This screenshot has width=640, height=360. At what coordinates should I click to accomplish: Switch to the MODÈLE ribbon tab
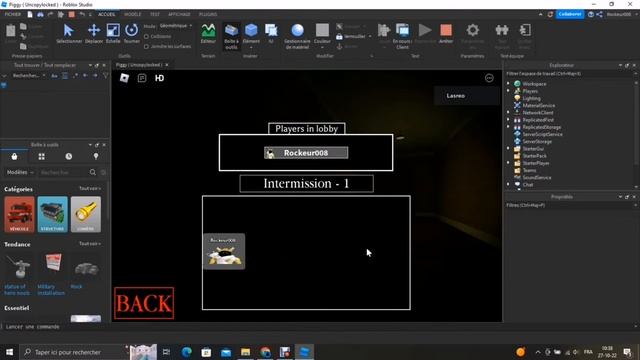pyautogui.click(x=132, y=14)
